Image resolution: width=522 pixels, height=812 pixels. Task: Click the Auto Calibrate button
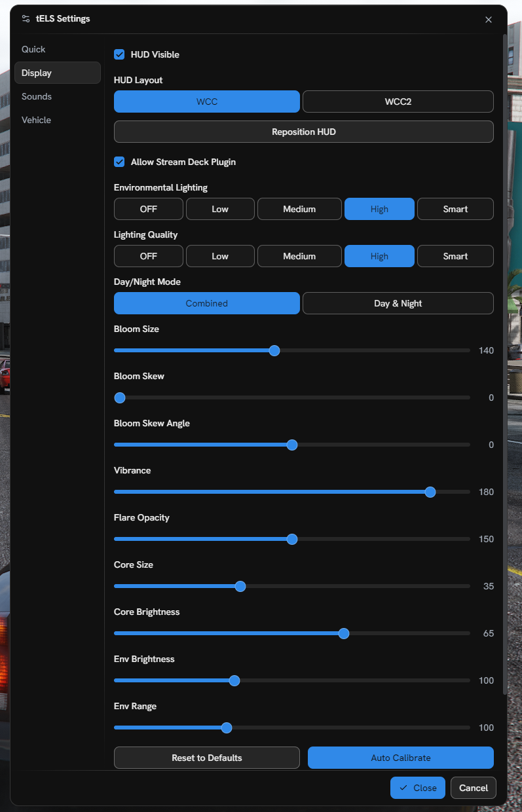401,758
